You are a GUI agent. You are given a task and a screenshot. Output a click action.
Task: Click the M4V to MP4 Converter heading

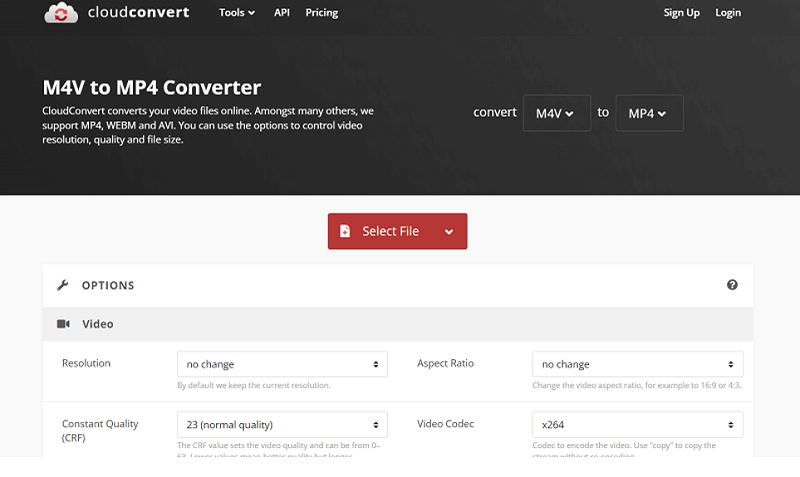point(152,88)
